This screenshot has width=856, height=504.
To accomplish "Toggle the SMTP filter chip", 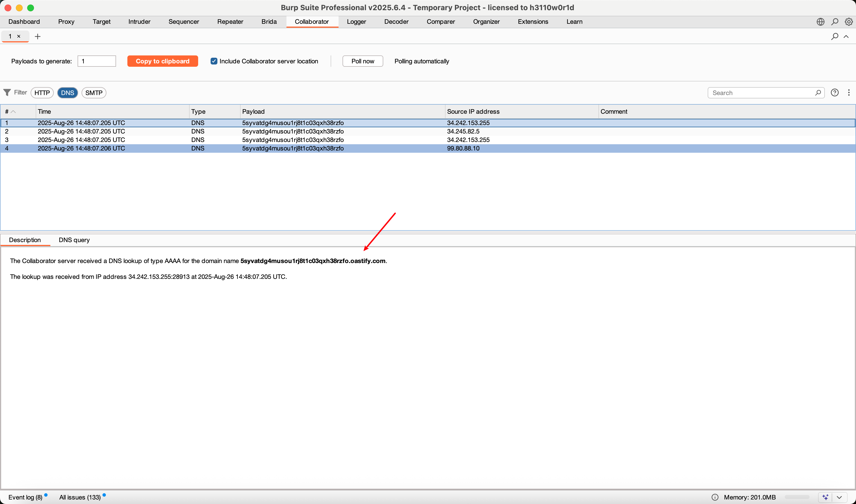I will (94, 93).
